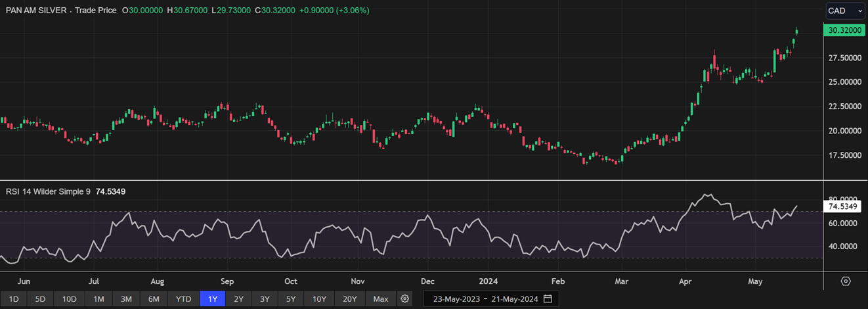Select the 10D time range
The image size is (868, 309).
[70, 299]
